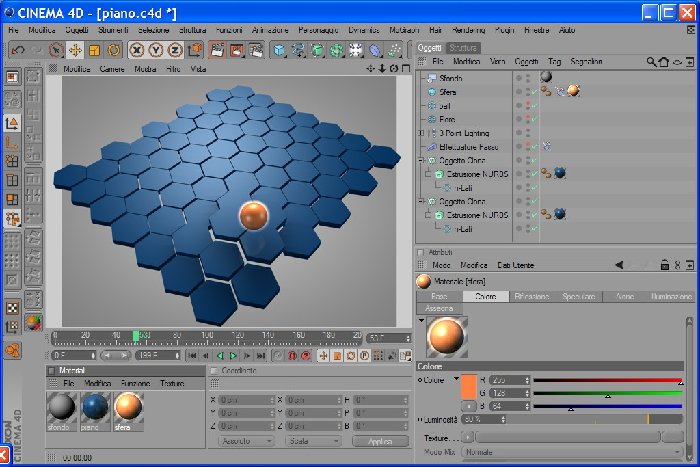Open the Rendering menu
Screen dimensions: 700x467
click(x=469, y=30)
